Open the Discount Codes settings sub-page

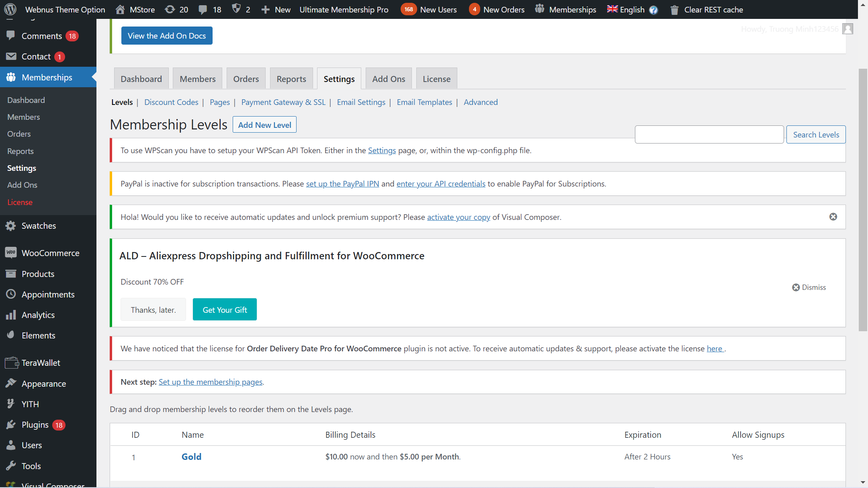coord(171,102)
